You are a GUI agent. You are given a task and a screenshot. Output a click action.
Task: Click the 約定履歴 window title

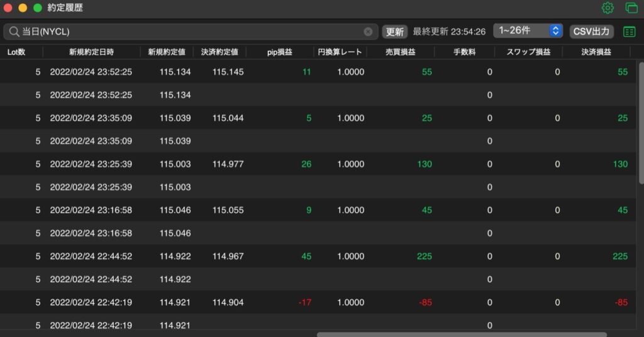pos(65,8)
